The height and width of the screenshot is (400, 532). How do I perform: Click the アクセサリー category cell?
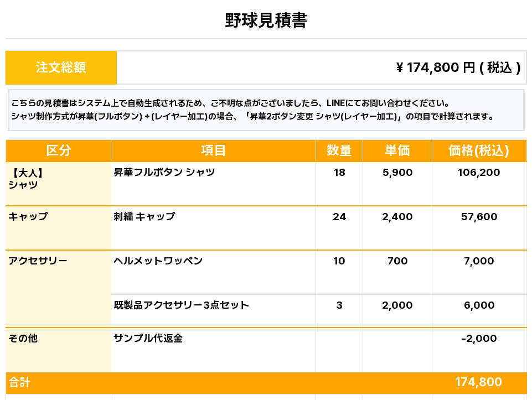38,261
